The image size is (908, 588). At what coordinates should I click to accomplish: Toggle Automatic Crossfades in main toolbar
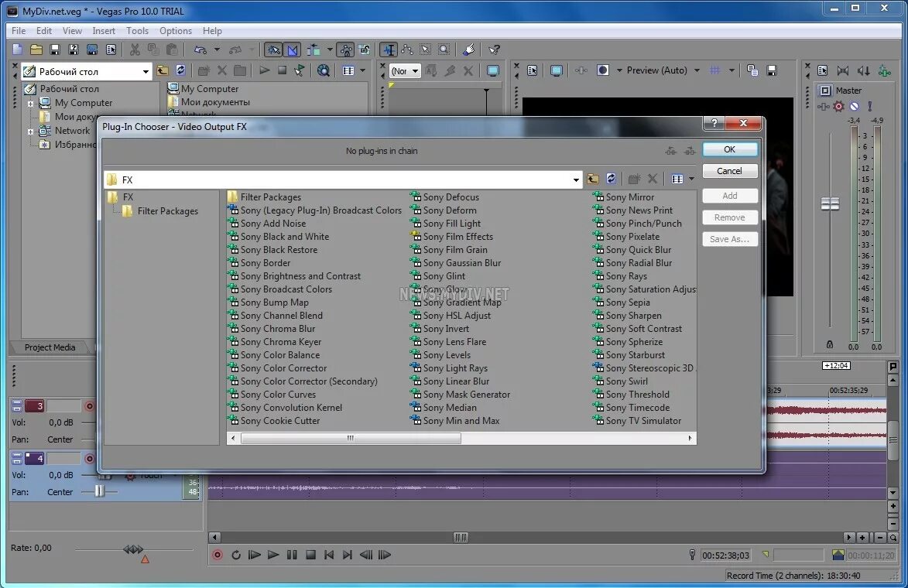click(x=293, y=50)
